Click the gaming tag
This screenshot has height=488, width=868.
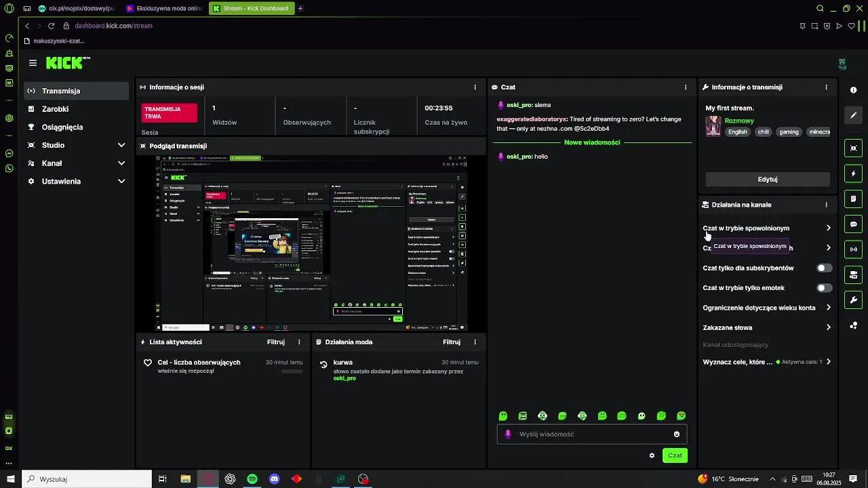(x=789, y=132)
